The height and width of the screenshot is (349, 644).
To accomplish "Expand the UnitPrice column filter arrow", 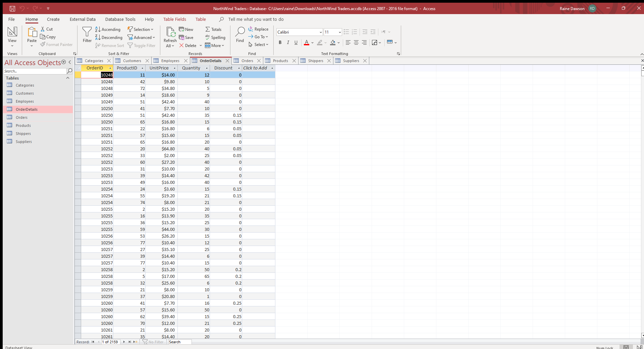I will pyautogui.click(x=174, y=68).
